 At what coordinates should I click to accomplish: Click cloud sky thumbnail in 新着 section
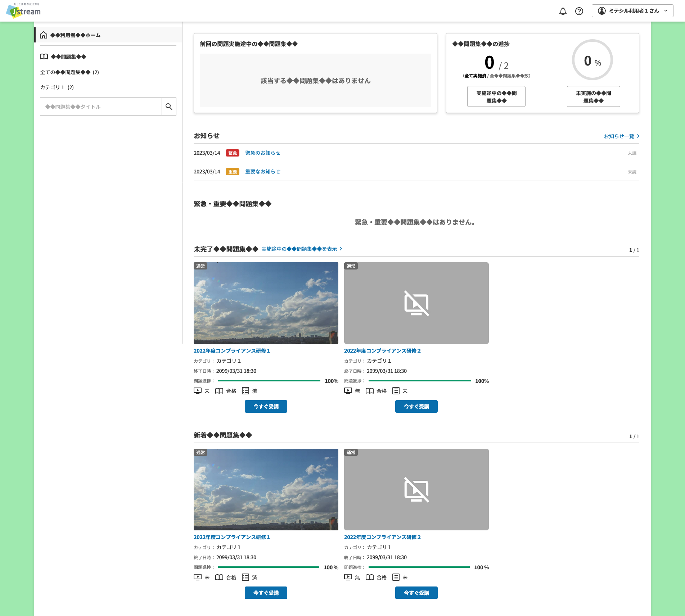[x=266, y=489]
